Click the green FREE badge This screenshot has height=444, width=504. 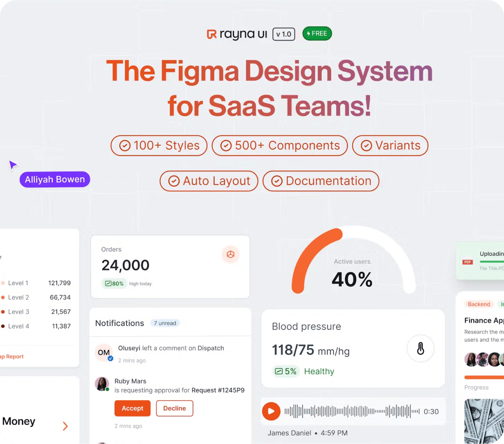coord(317,33)
